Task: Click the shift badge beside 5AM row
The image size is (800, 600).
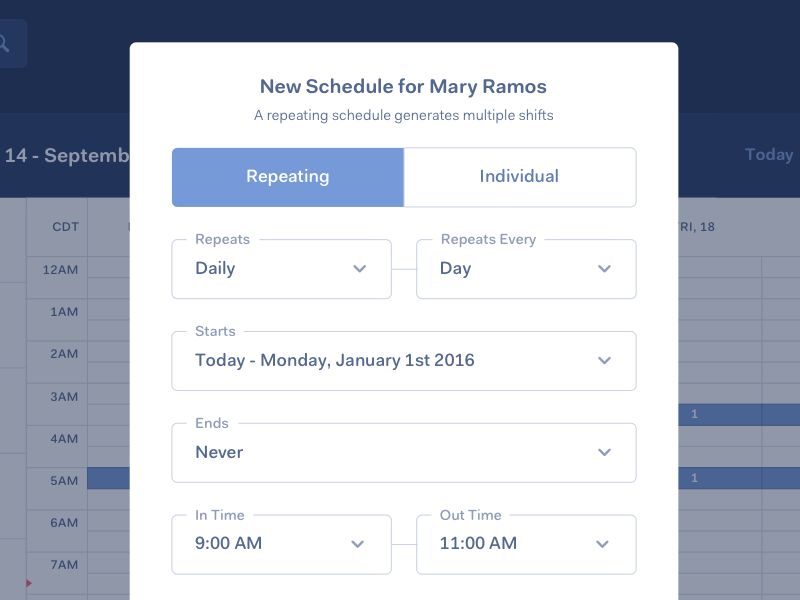Action: coord(694,477)
